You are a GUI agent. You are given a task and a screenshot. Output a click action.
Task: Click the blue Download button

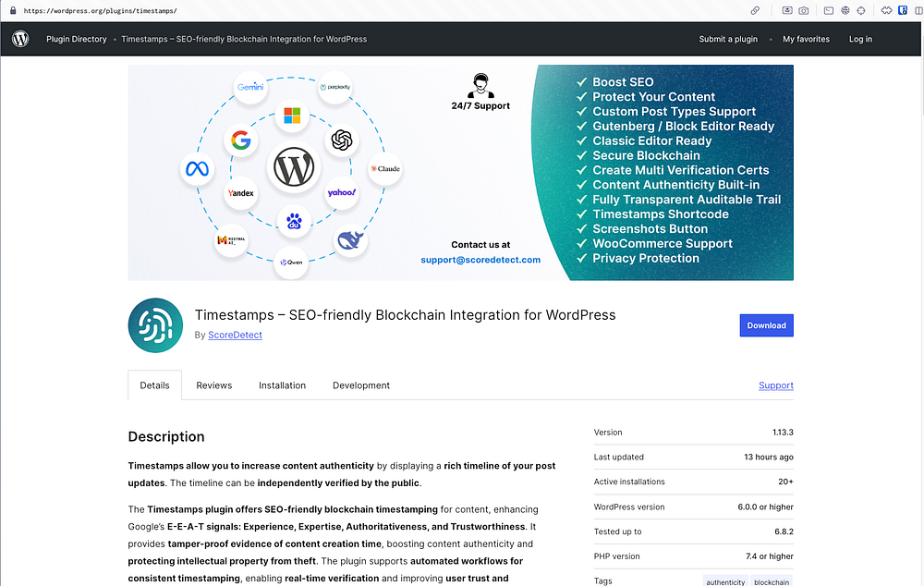click(x=767, y=325)
